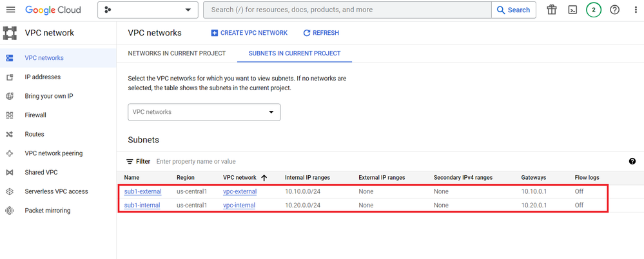Viewport: 644px width, 259px height.
Task: Open the help question mark icon
Action: (614, 10)
